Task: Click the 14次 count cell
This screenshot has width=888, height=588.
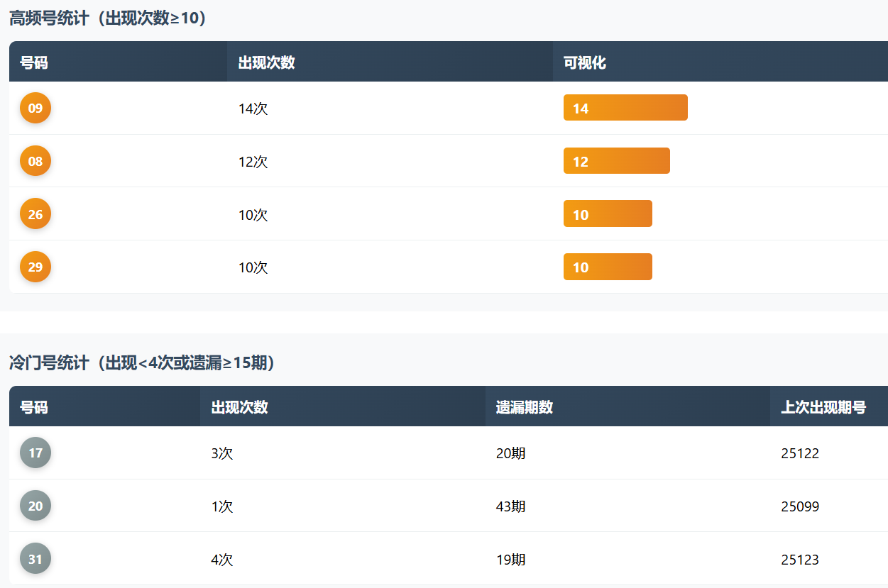Action: point(253,109)
